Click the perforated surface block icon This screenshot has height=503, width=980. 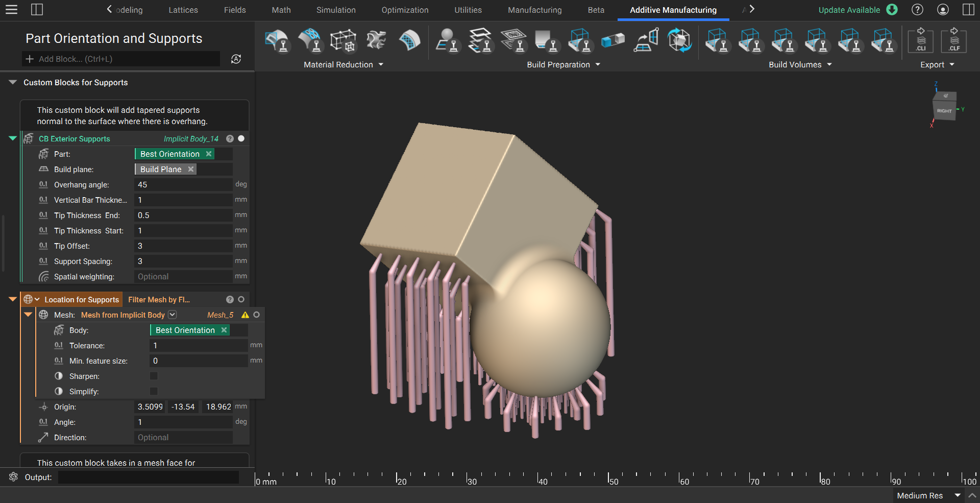(310, 40)
